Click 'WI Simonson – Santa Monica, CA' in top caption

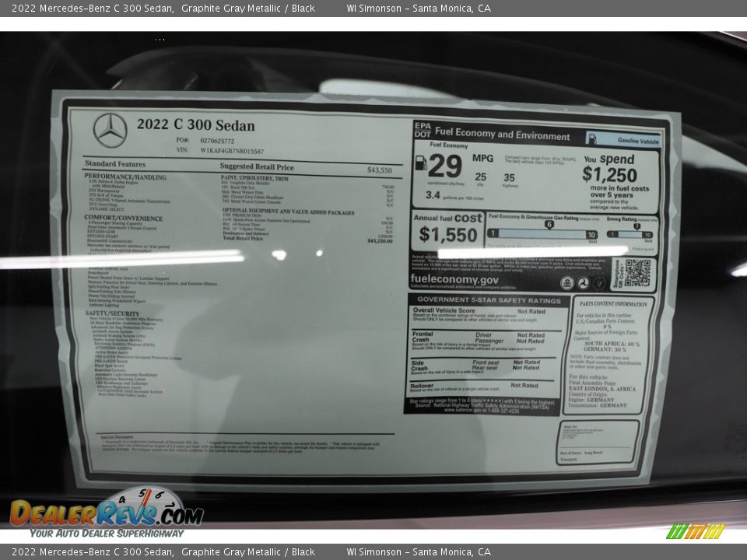pyautogui.click(x=419, y=8)
